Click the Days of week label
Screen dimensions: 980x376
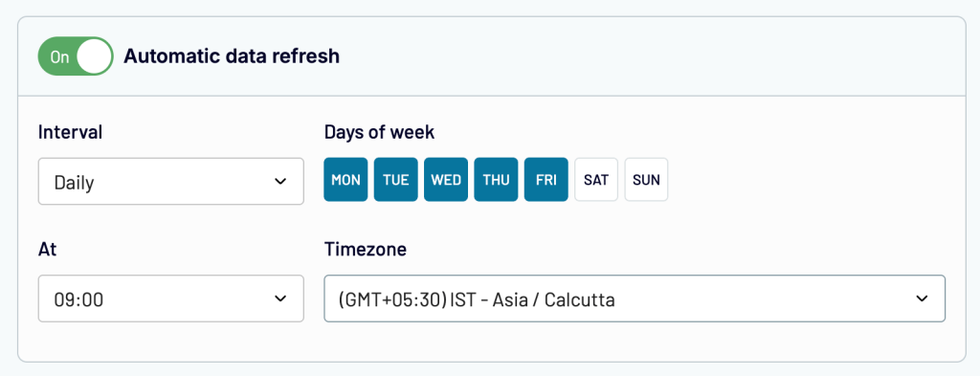(x=379, y=132)
